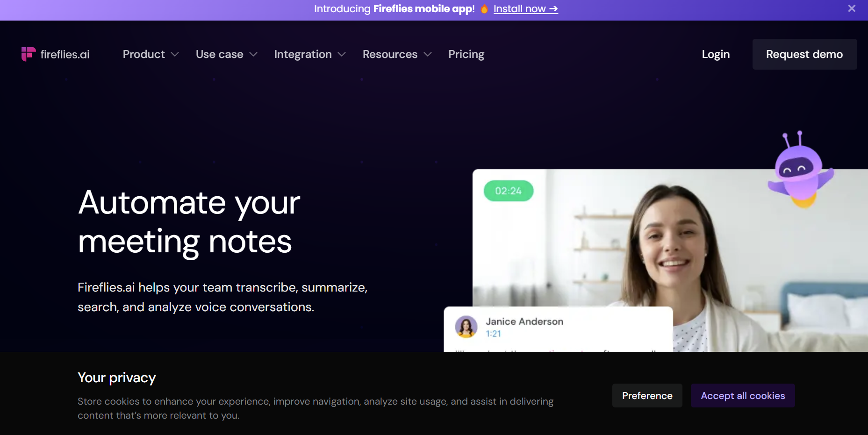The image size is (868, 435).
Task: Open the Resources menu
Action: 390,54
